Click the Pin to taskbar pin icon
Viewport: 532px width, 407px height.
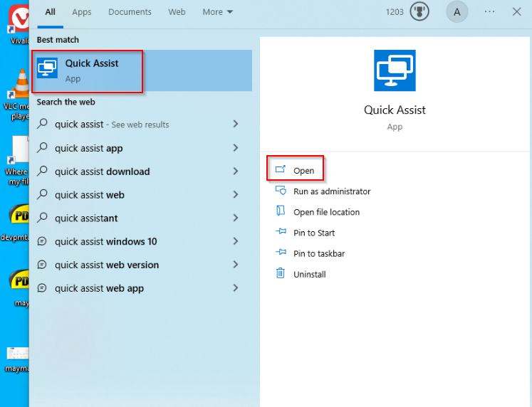[x=281, y=252]
